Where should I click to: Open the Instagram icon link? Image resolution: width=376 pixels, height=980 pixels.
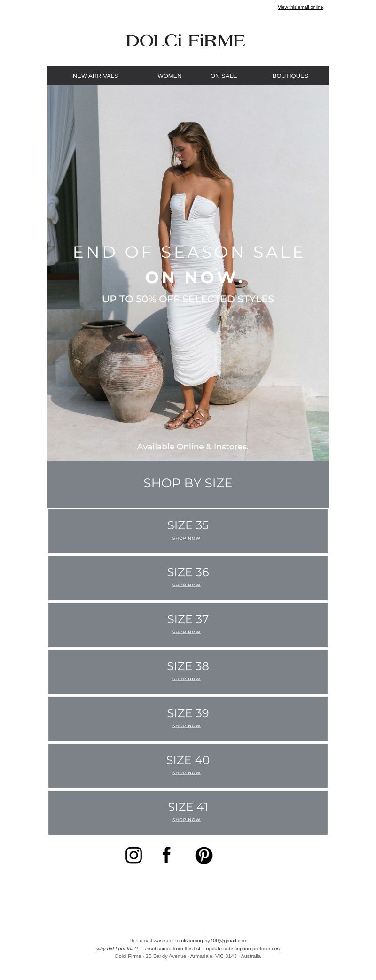click(133, 855)
